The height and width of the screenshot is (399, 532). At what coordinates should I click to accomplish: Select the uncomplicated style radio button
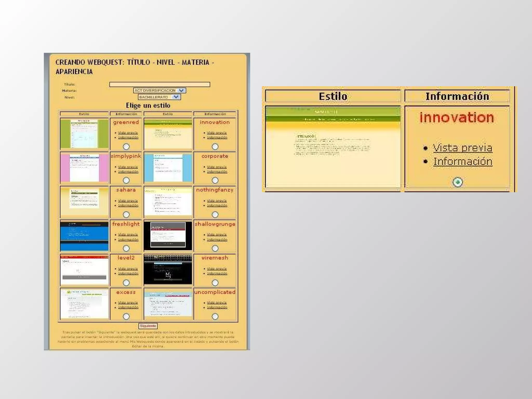215,316
